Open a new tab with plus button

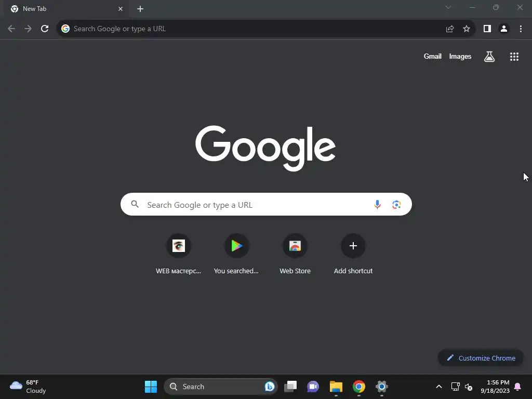pyautogui.click(x=140, y=9)
